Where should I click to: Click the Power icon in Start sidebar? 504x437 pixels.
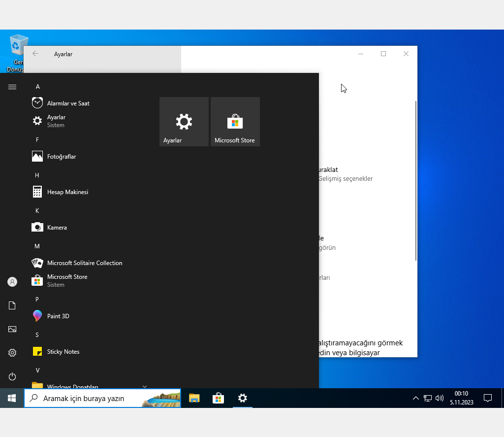tap(12, 376)
